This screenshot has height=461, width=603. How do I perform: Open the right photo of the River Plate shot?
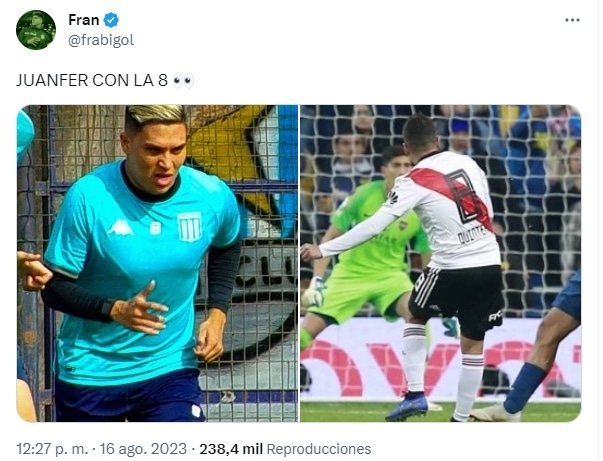(441, 263)
